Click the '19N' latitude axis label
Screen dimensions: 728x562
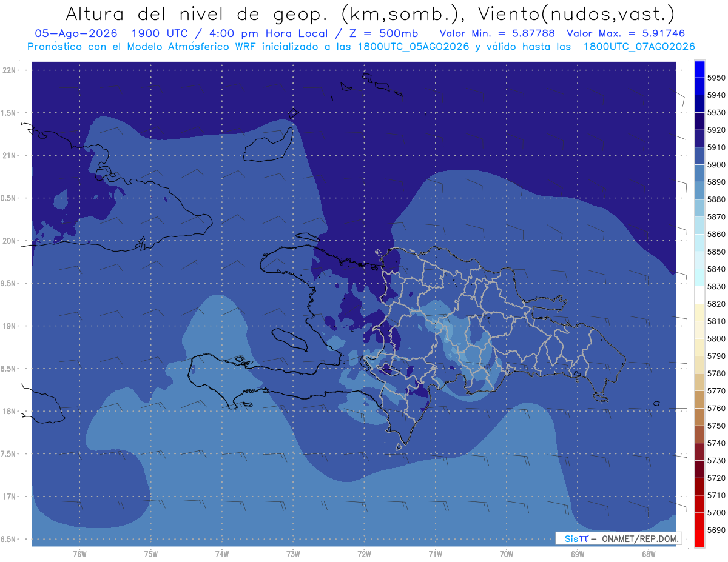(9, 326)
